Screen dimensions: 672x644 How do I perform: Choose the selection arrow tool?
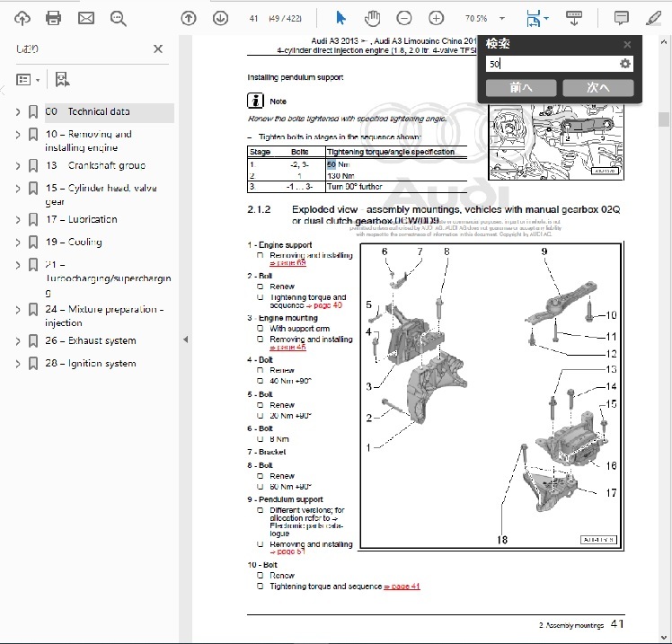340,18
